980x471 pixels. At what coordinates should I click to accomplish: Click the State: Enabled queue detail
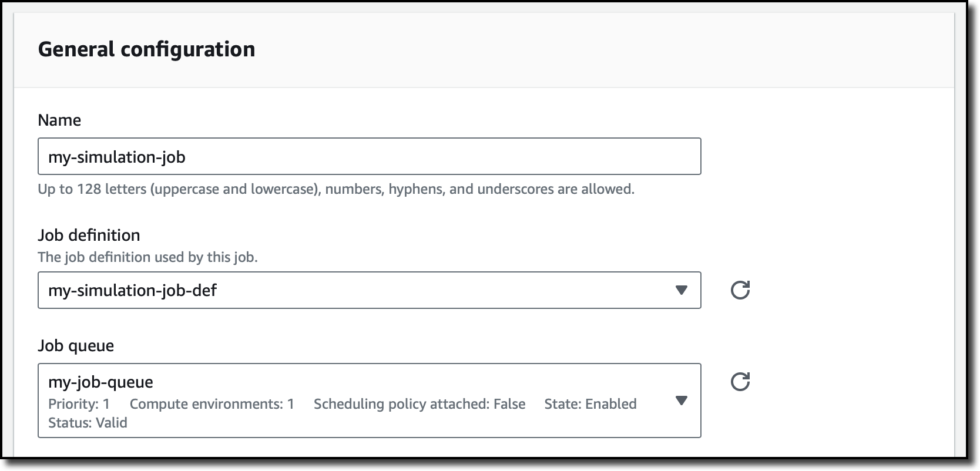pyautogui.click(x=590, y=404)
